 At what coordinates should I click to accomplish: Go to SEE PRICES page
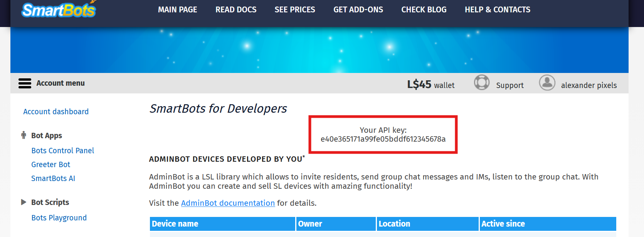[x=295, y=10]
